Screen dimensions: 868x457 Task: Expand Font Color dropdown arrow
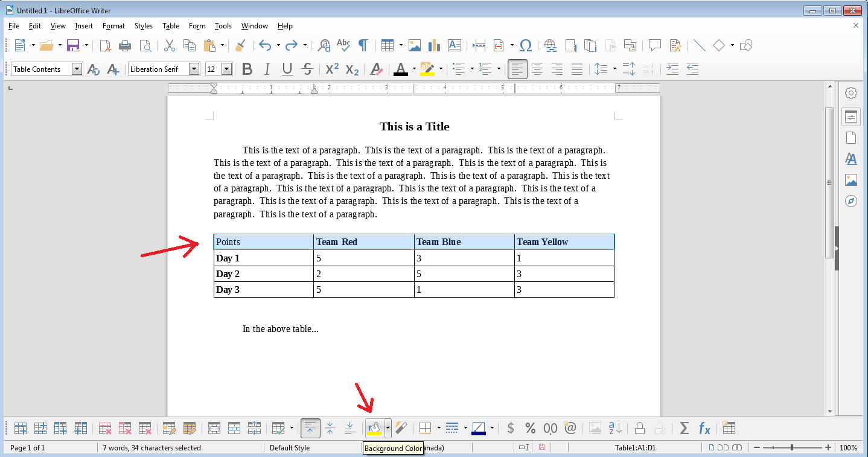414,69
